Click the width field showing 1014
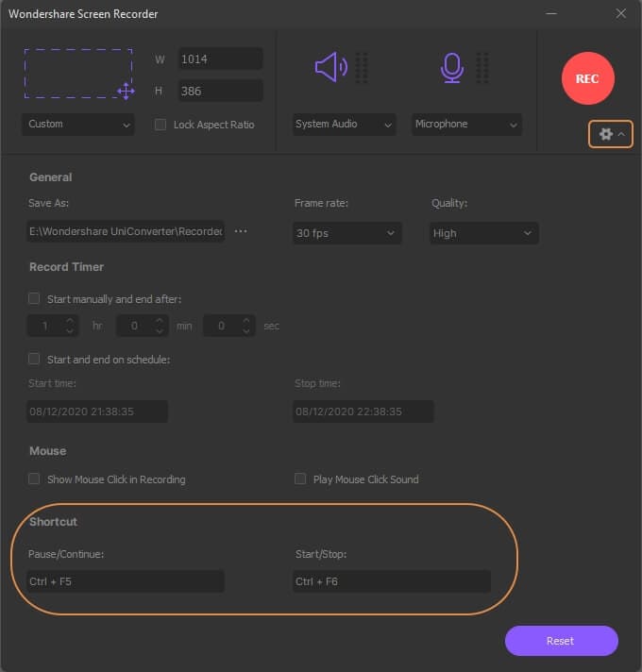This screenshot has width=642, height=672. [220, 59]
